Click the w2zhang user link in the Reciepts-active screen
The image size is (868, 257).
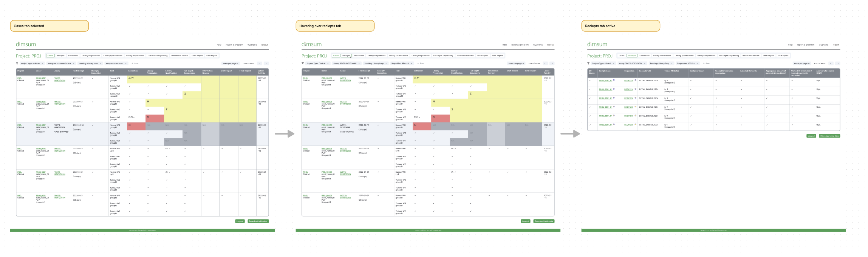click(823, 45)
